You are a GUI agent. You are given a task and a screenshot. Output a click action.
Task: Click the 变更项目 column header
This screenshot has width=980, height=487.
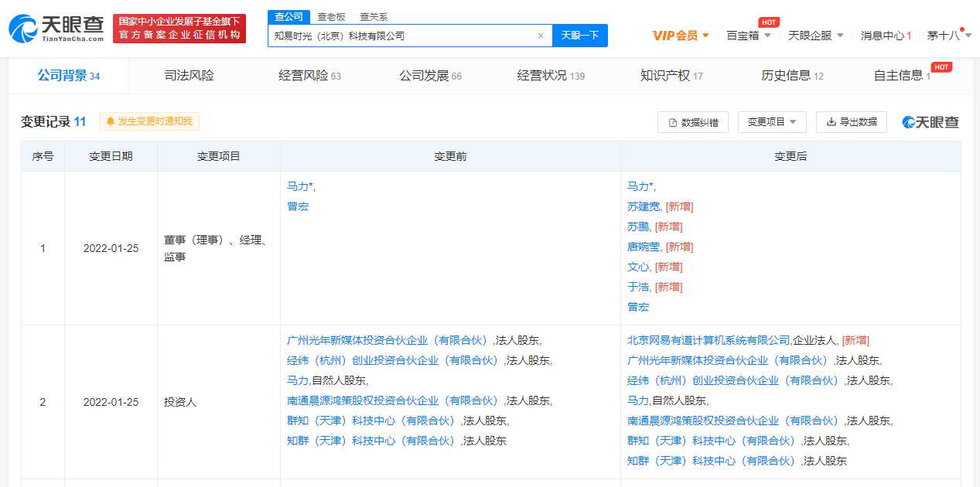[219, 156]
